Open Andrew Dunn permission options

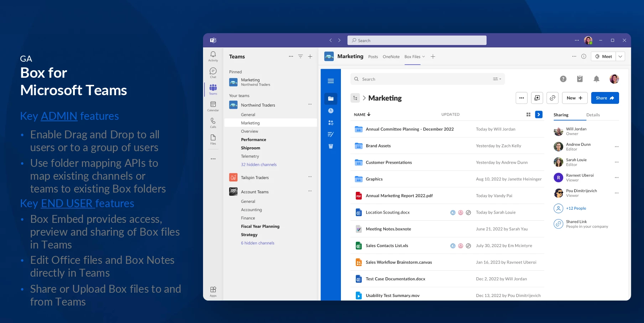point(617,147)
